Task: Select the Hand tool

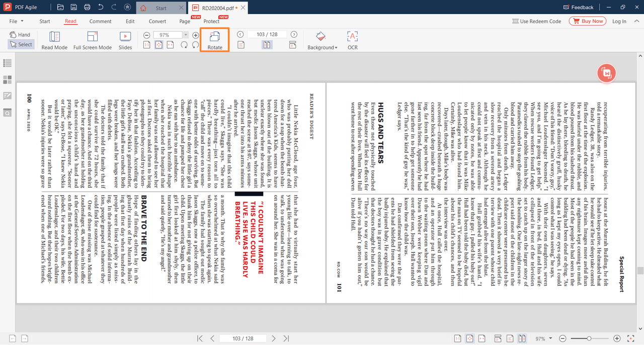Action: (20, 34)
